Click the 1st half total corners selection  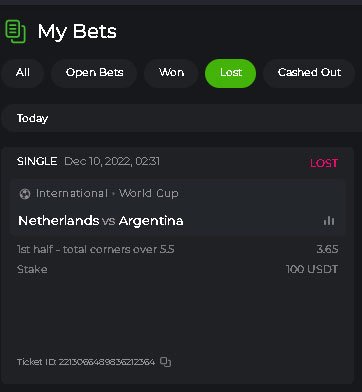96,249
